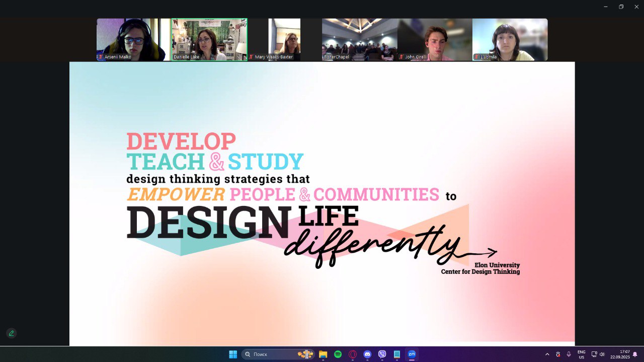
Task: Open Spotify from the taskbar
Action: pos(338,354)
